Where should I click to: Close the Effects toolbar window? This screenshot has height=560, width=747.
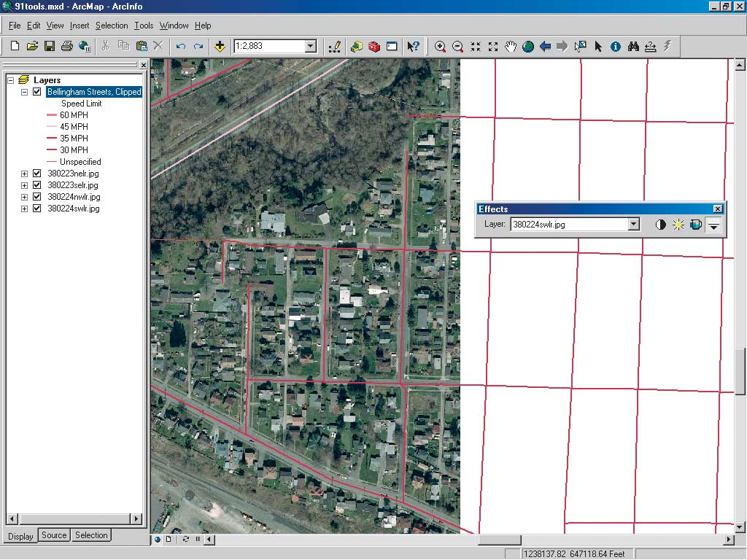point(718,209)
